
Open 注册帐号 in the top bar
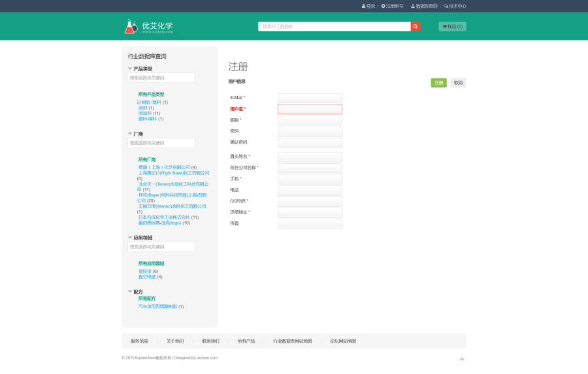pyautogui.click(x=392, y=6)
